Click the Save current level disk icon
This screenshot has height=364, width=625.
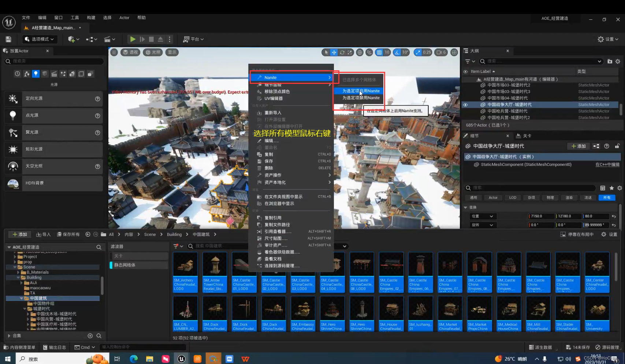(x=8, y=39)
